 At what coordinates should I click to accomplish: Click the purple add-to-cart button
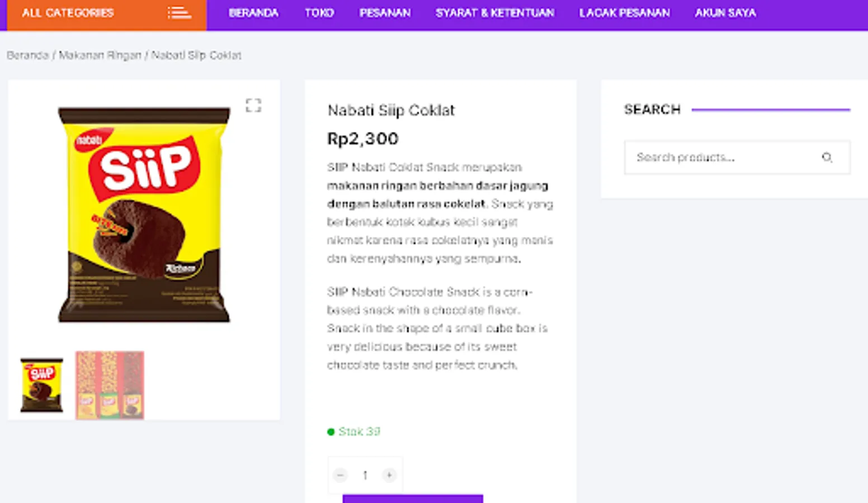click(413, 499)
